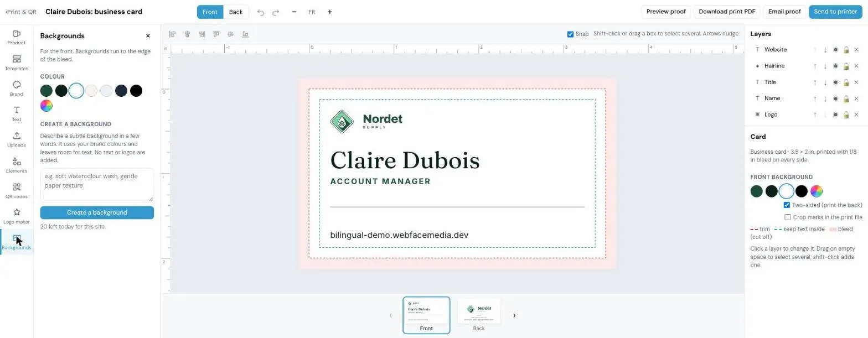Go to next page thumbnail arrow
Image resolution: width=868 pixels, height=338 pixels.
coord(514,316)
